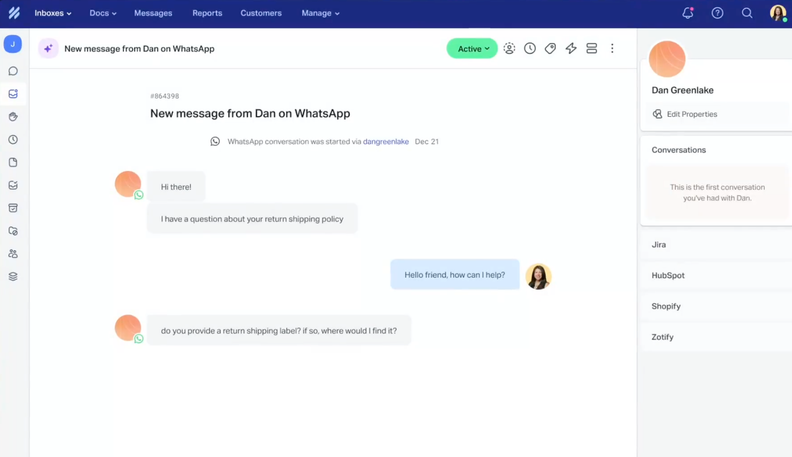Open the Inboxes dropdown menu
792x457 pixels.
(x=53, y=13)
